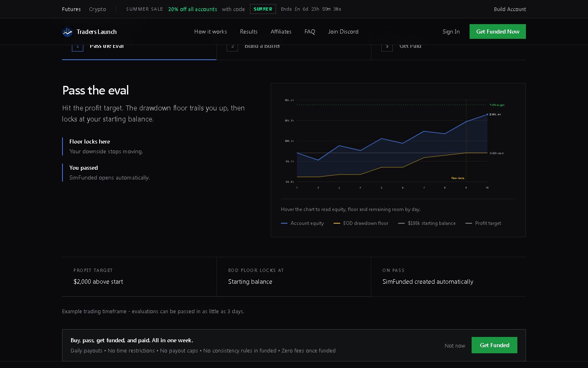
Task: Open the Futures tab in top bar
Action: coord(71,9)
